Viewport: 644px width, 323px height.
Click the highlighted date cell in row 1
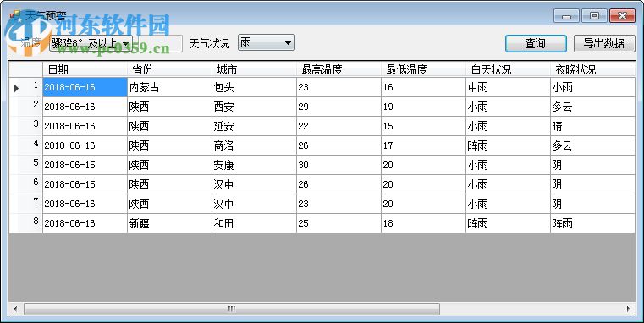pos(85,87)
